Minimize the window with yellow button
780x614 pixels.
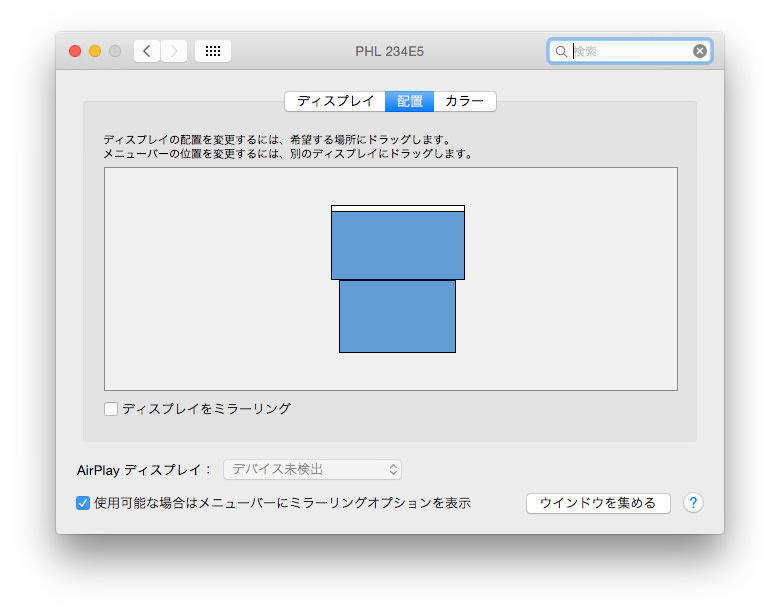point(95,51)
